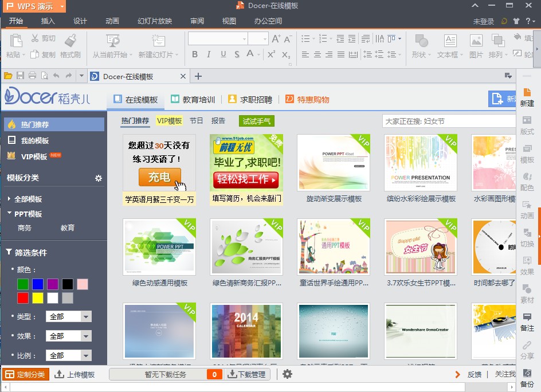Switch to the 教育培训 tab
The width and height of the screenshot is (541, 392).
193,99
